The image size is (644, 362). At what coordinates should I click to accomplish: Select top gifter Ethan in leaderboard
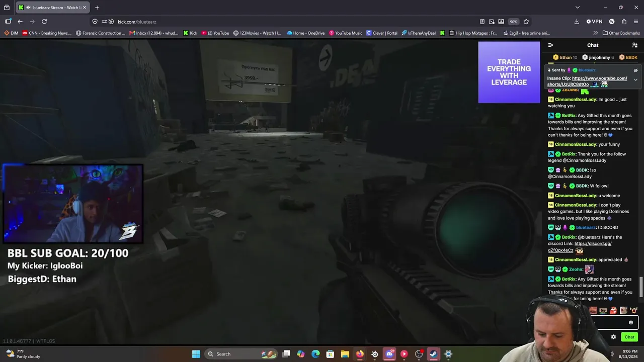pyautogui.click(x=565, y=57)
